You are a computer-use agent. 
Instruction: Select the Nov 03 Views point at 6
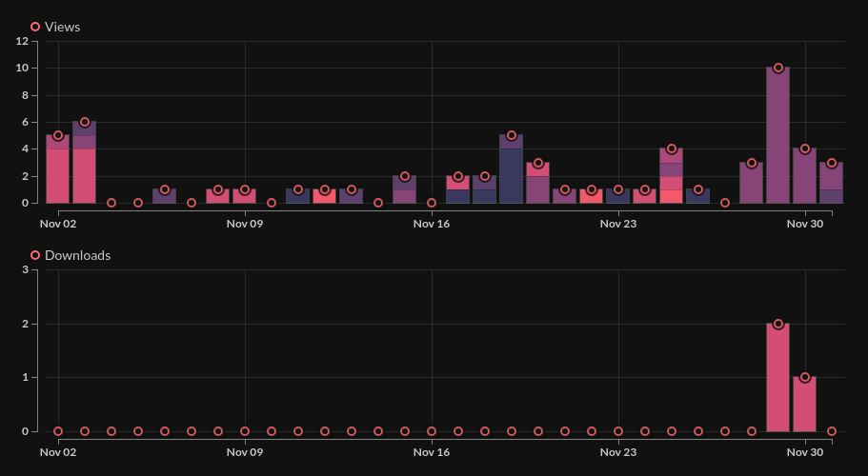click(x=85, y=122)
